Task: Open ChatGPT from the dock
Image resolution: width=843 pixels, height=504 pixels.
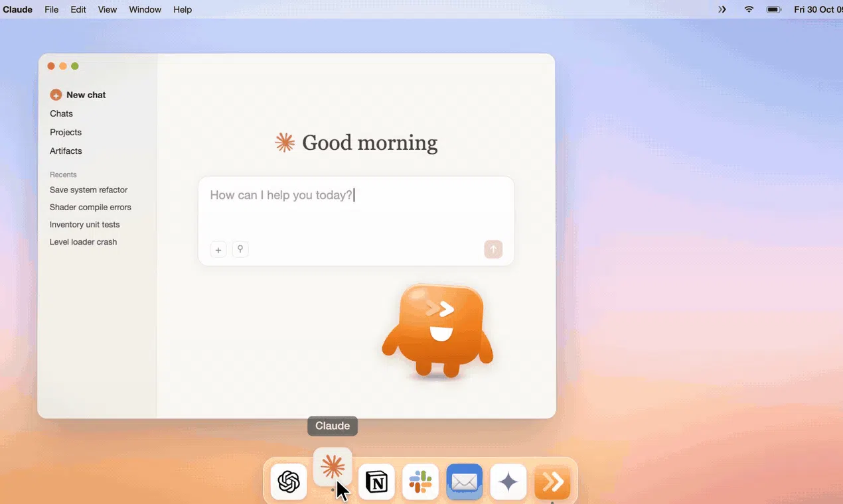Action: coord(289,481)
